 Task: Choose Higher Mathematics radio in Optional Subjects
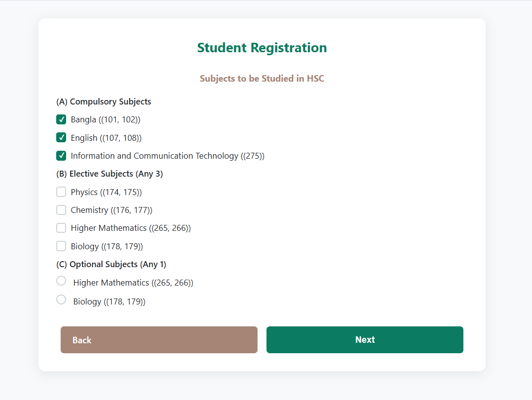point(61,281)
